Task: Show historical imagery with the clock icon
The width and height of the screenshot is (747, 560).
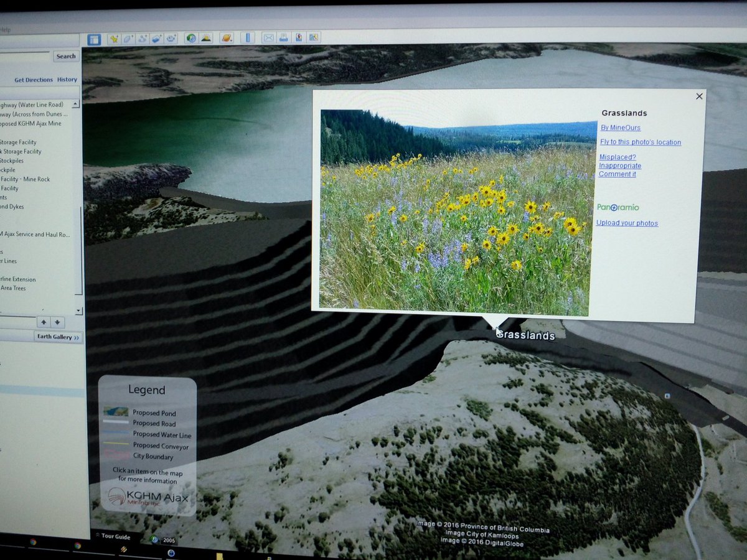Action: pyautogui.click(x=191, y=38)
